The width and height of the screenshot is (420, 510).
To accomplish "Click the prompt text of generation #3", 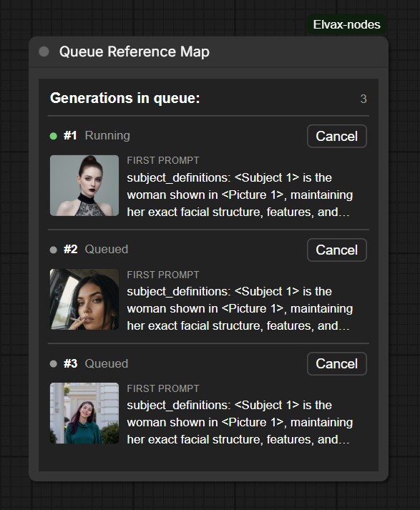I will 240,423.
